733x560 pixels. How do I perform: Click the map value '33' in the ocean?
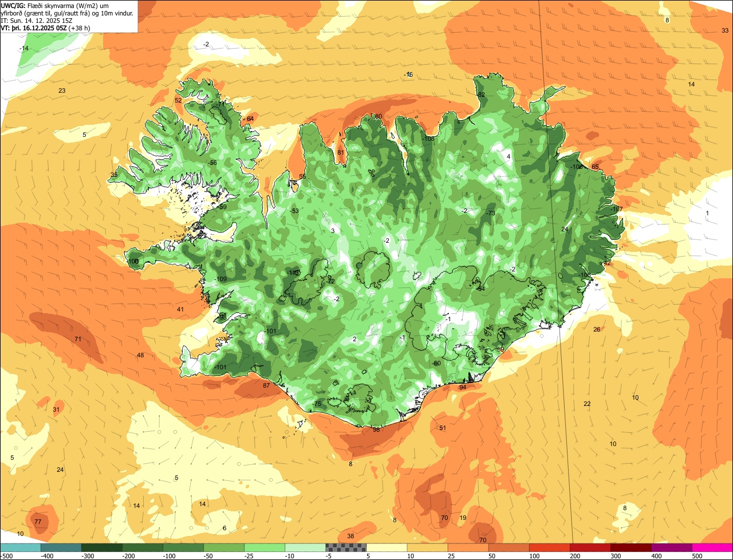[725, 30]
